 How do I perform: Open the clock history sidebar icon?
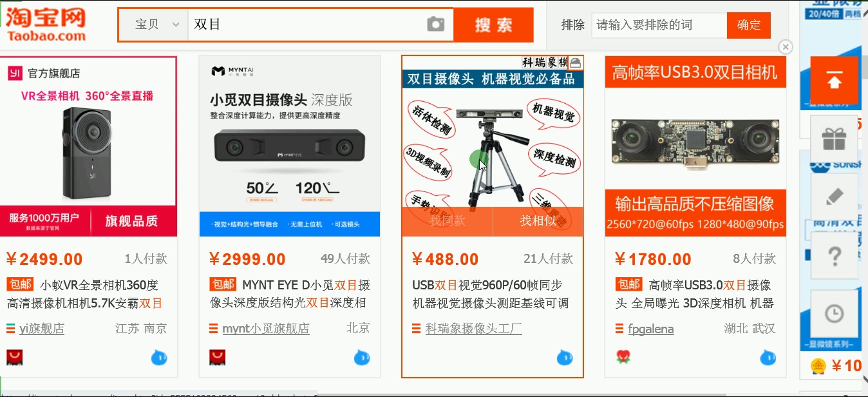click(834, 314)
